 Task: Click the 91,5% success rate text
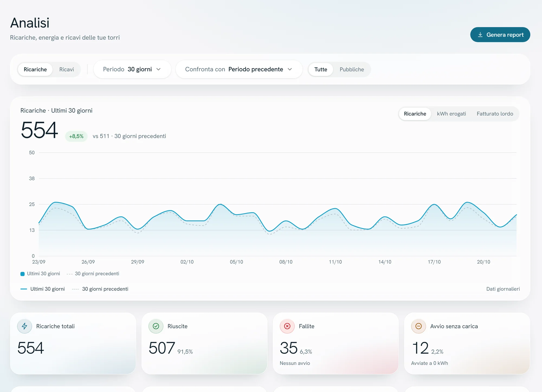185,352
